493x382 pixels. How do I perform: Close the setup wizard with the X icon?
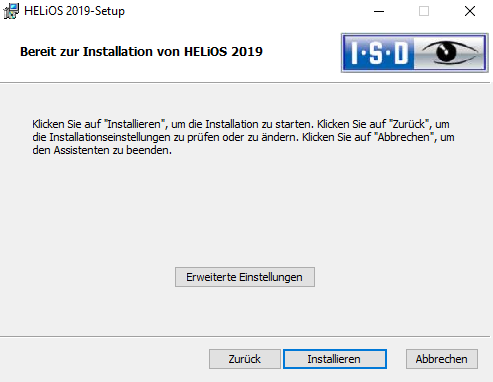470,11
